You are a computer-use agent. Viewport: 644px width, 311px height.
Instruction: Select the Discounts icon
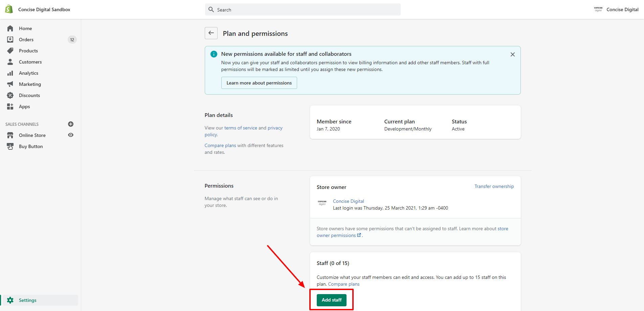10,95
